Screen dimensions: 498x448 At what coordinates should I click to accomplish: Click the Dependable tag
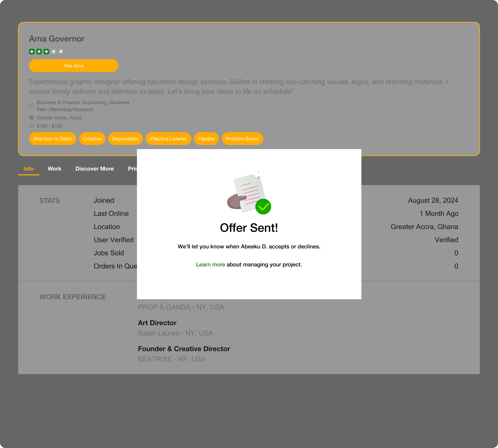pos(126,139)
